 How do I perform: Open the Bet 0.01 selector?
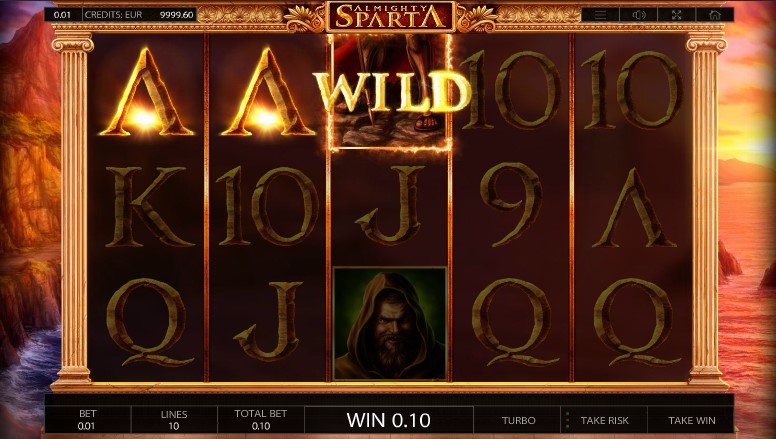(88, 420)
